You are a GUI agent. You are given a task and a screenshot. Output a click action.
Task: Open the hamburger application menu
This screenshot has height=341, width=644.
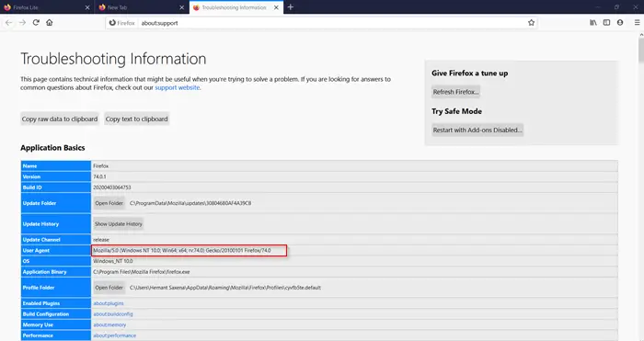coord(637,23)
